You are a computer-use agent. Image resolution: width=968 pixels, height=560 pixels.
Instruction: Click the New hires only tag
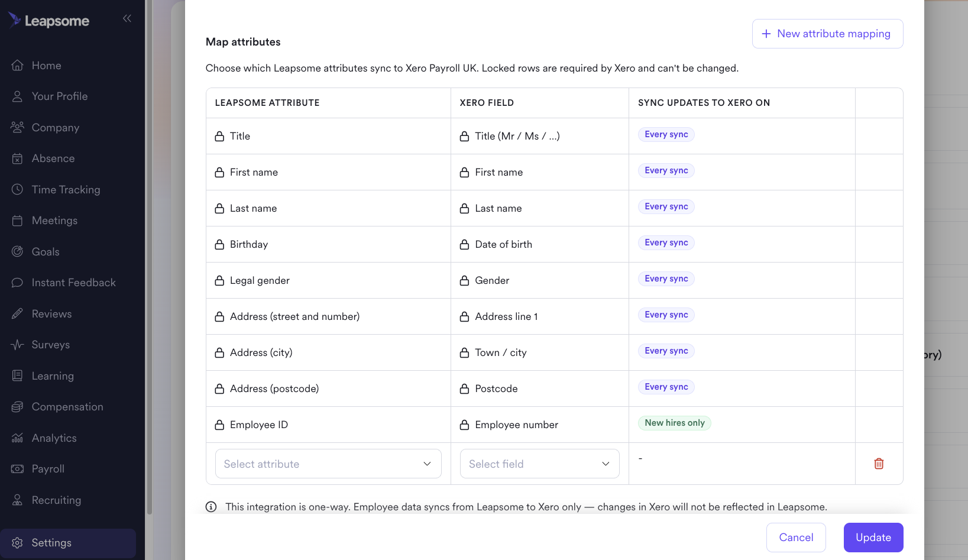tap(674, 423)
